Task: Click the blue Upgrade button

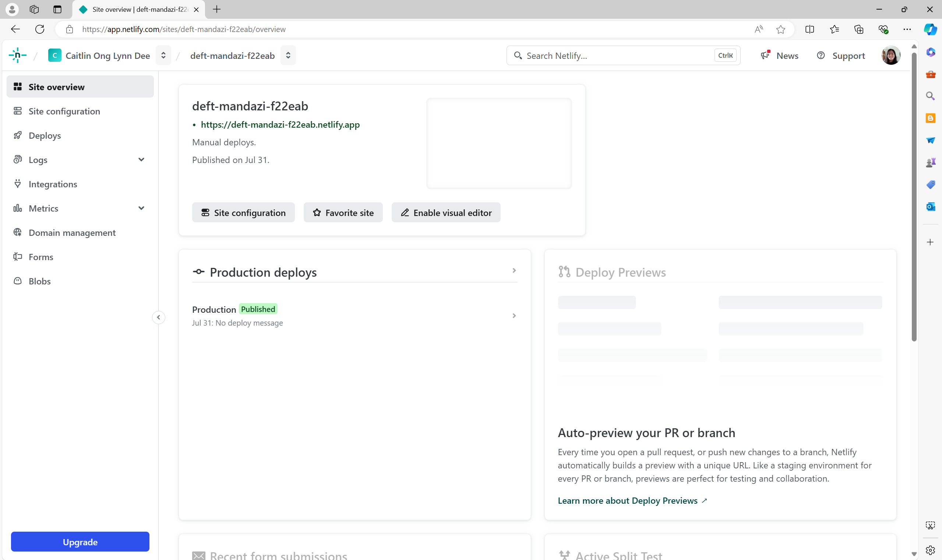Action: [80, 542]
